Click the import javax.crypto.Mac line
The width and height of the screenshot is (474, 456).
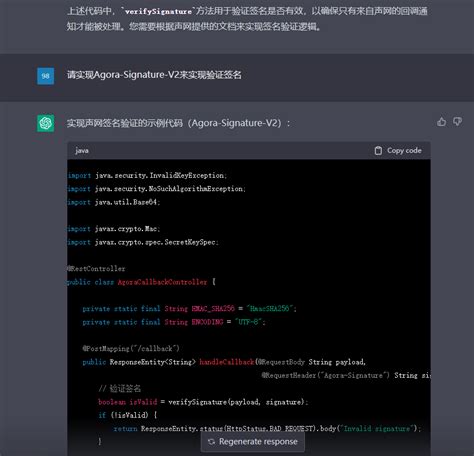[114, 229]
